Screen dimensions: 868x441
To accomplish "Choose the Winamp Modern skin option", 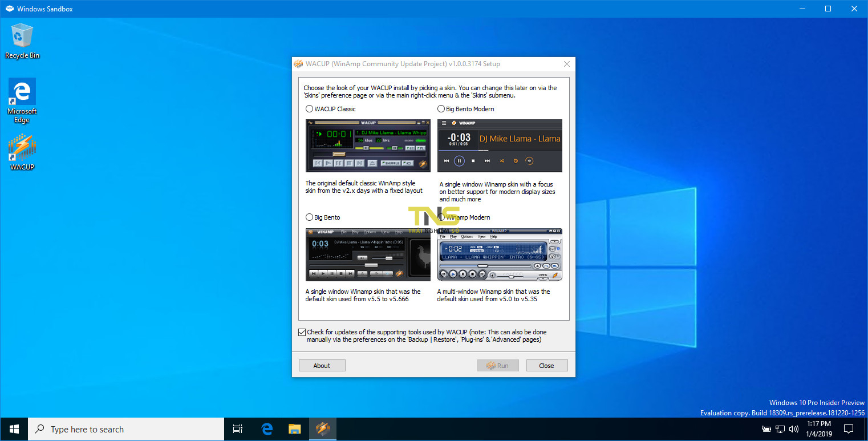I will (441, 217).
